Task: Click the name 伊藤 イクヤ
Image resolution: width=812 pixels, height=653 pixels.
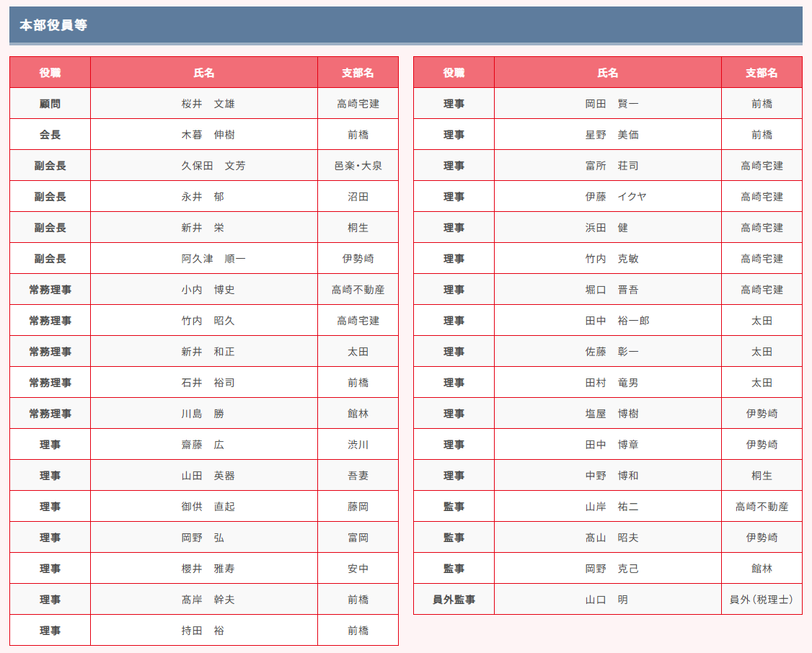Action: click(616, 197)
